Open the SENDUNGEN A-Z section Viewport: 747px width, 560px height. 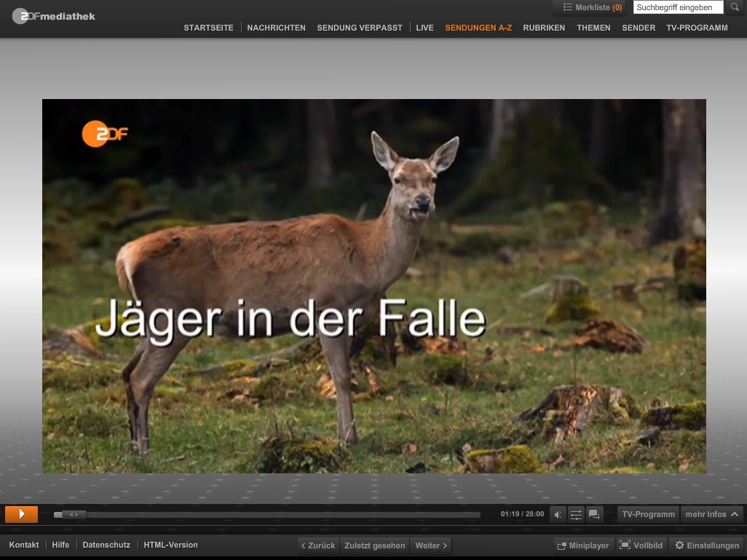click(478, 28)
